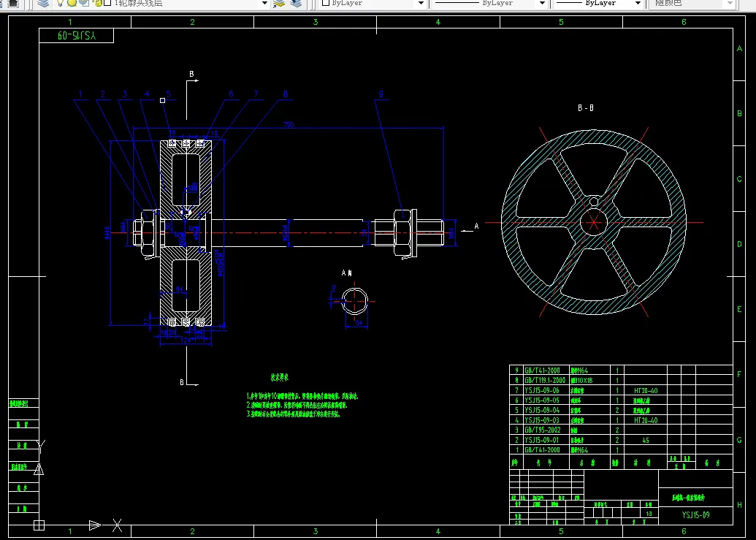Click the GB/T41-2000 entry in row 1
The width and height of the screenshot is (756, 540).
(x=542, y=450)
